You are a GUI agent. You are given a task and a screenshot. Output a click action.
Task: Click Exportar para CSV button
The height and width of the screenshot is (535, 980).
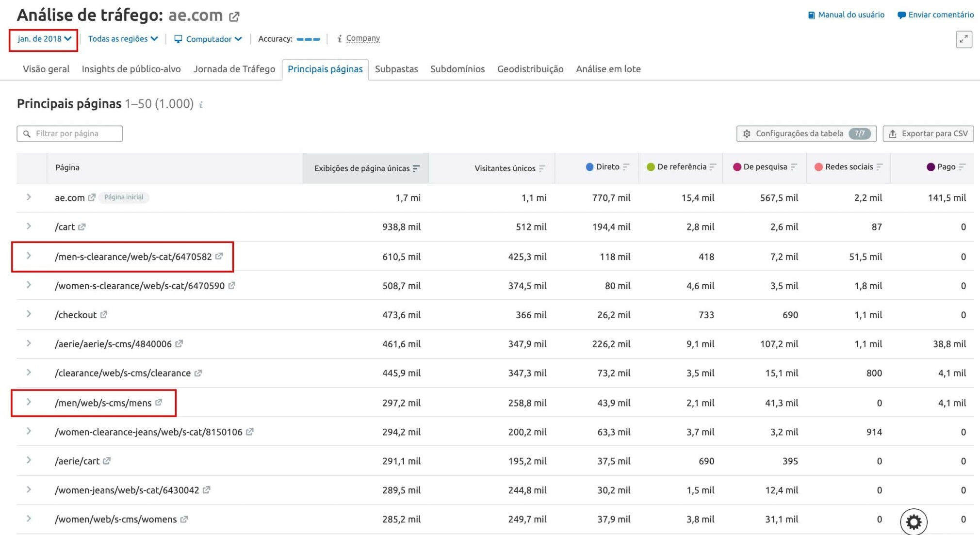click(928, 133)
